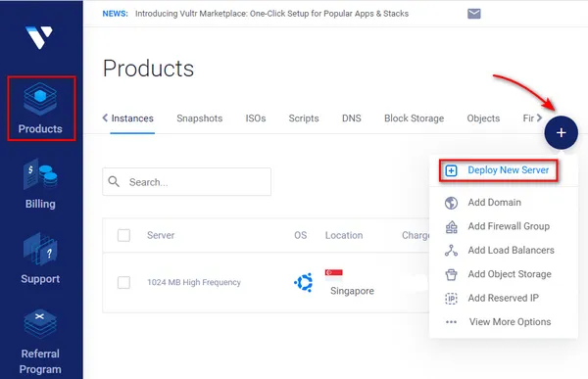This screenshot has width=588, height=379.
Task: Click the globe icon beside Add Domain
Action: (451, 203)
